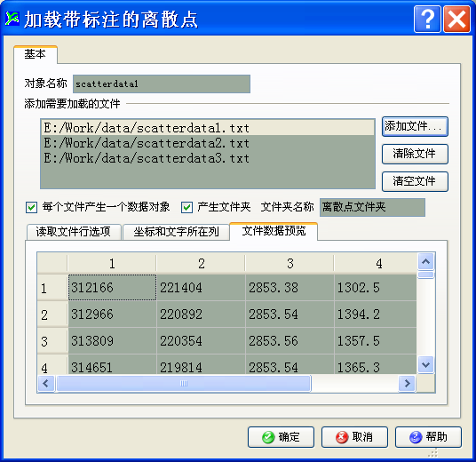476x462 pixels.
Task: Click the 文件夹名称 input field
Action: pos(372,208)
